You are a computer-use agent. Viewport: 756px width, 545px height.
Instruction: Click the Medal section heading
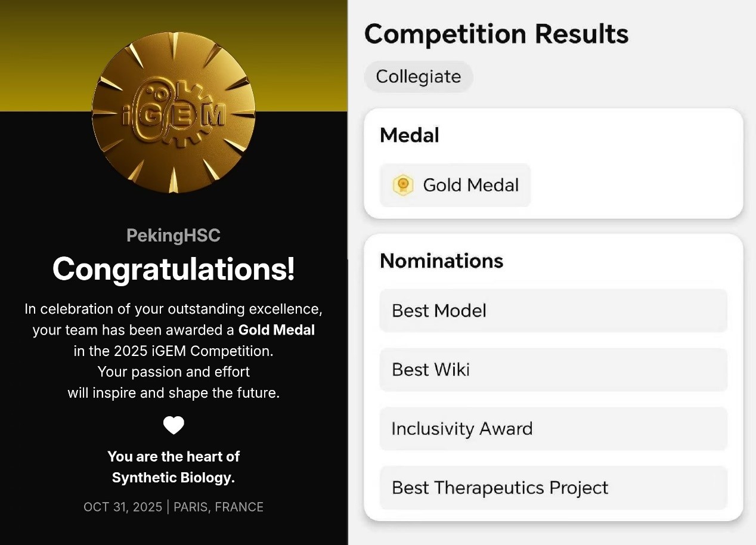click(410, 135)
